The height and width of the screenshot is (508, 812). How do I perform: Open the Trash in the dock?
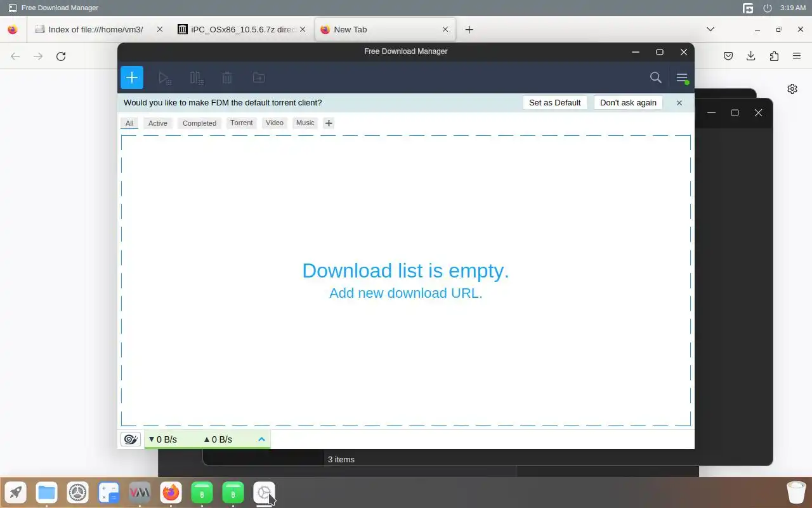(x=796, y=492)
